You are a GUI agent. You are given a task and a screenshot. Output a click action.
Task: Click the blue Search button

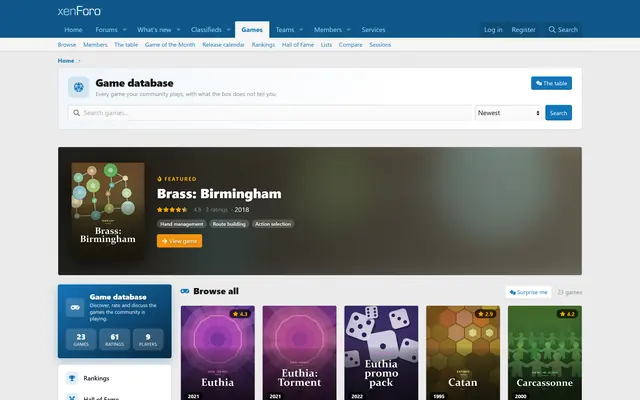tap(558, 113)
